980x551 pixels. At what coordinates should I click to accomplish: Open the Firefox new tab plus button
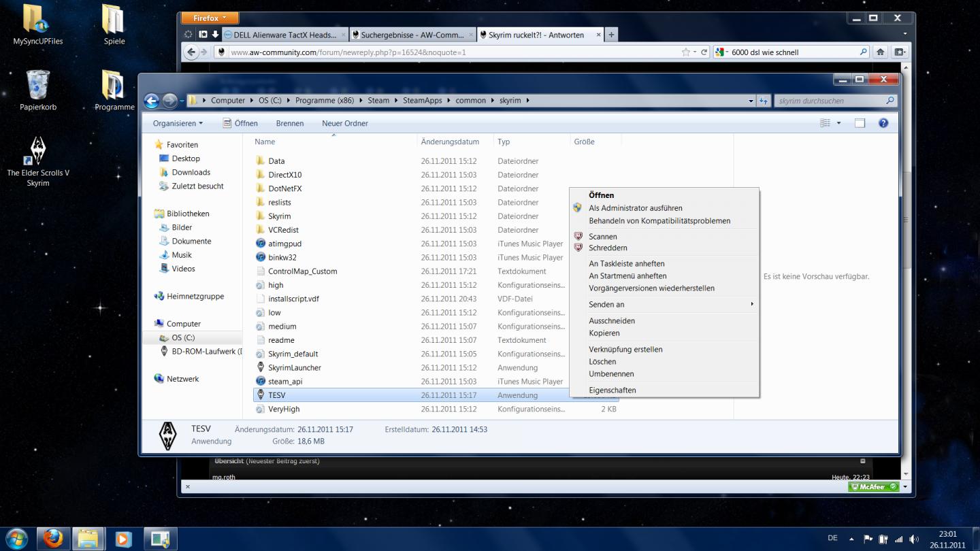pyautogui.click(x=611, y=35)
